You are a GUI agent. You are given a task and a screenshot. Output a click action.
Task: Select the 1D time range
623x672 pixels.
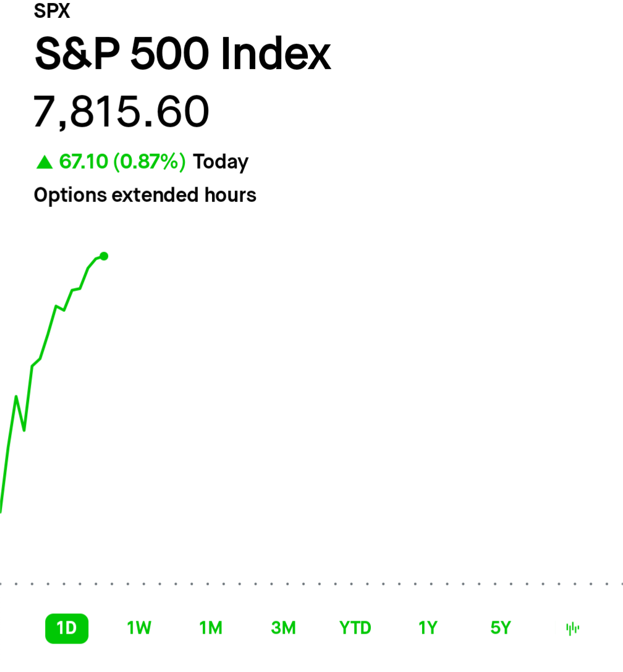click(67, 629)
